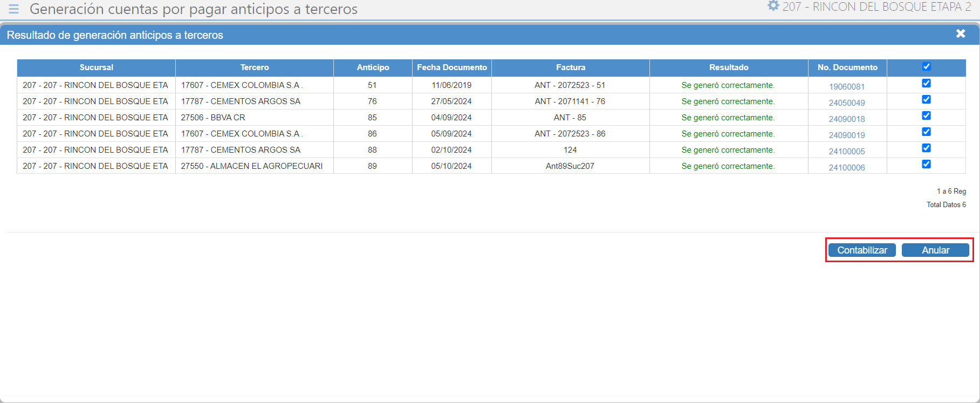Click date cell 05/10/2024

[x=451, y=166]
